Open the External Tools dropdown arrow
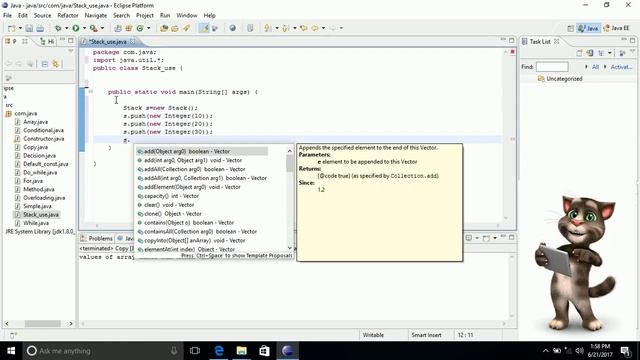This screenshot has width=640, height=360. (102, 28)
